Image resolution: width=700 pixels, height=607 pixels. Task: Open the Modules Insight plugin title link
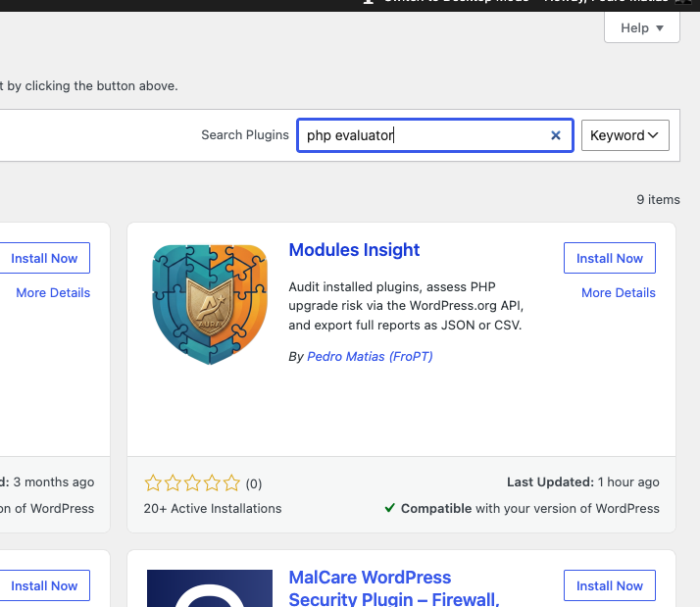[x=354, y=250]
